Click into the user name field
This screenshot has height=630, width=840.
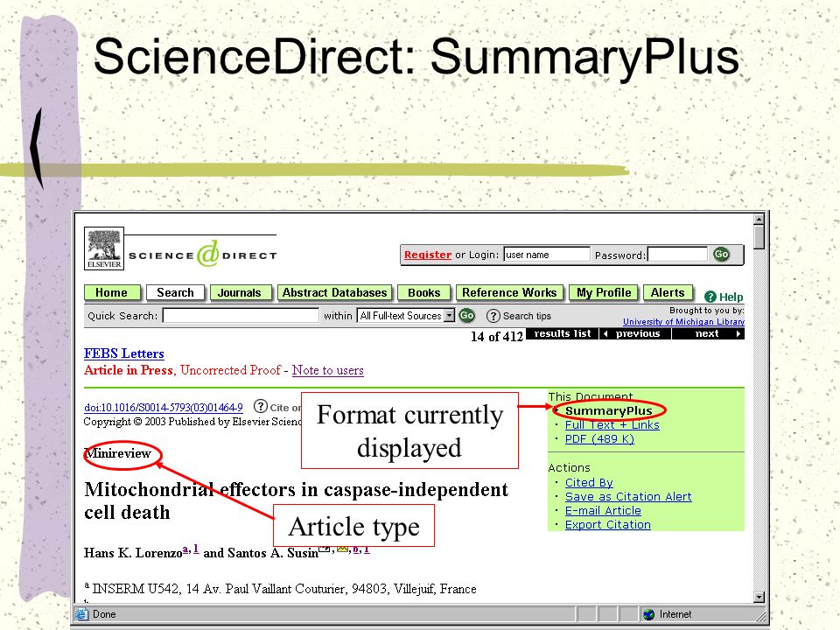546,255
